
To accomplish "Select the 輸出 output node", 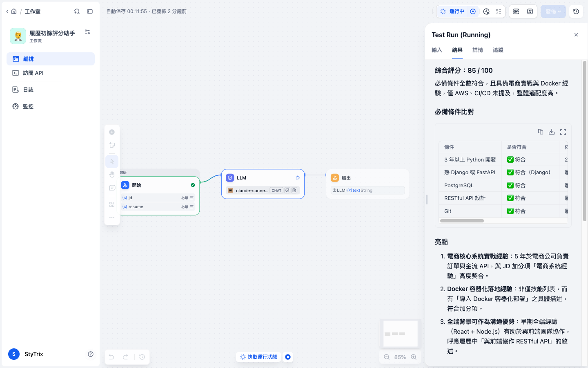I will coord(367,184).
